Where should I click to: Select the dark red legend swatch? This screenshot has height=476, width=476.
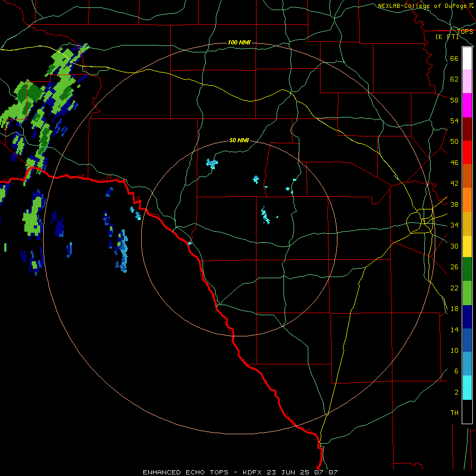(x=467, y=130)
